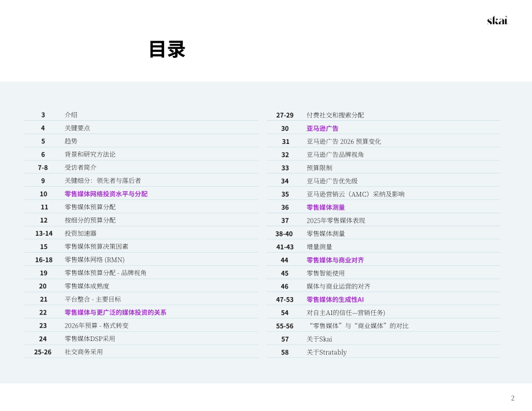Select “零售媒体”与“商业媒体”的对比 entry
532x411 pixels.
tap(358, 326)
